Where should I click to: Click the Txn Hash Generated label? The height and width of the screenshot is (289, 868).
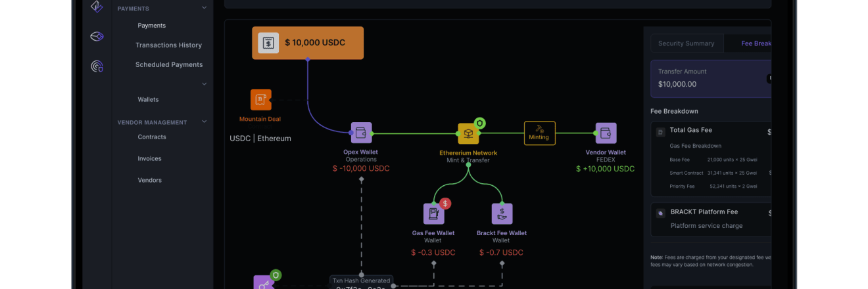coord(361,280)
